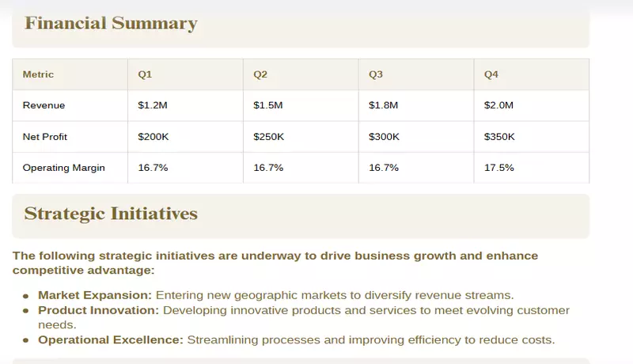Select the Q1 column header

point(145,74)
